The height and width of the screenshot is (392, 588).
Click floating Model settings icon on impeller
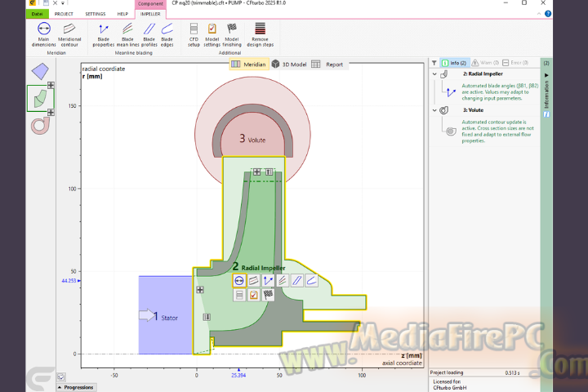coord(253,295)
